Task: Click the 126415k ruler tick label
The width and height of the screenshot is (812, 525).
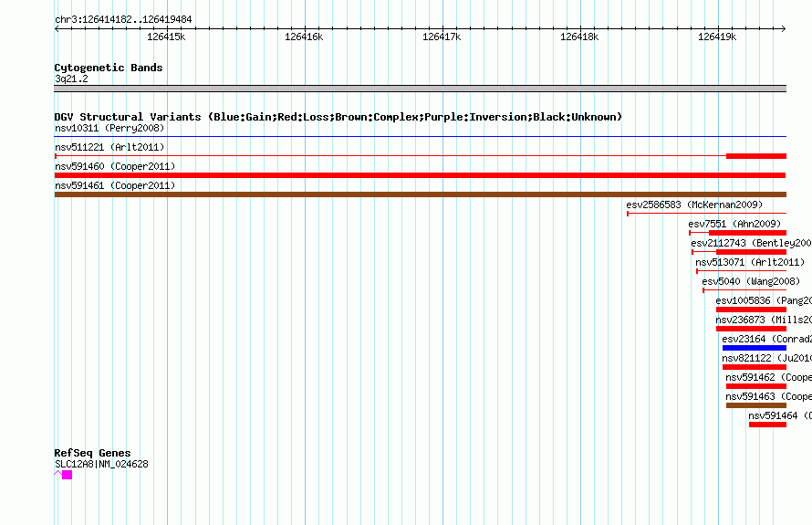Action: coord(166,37)
